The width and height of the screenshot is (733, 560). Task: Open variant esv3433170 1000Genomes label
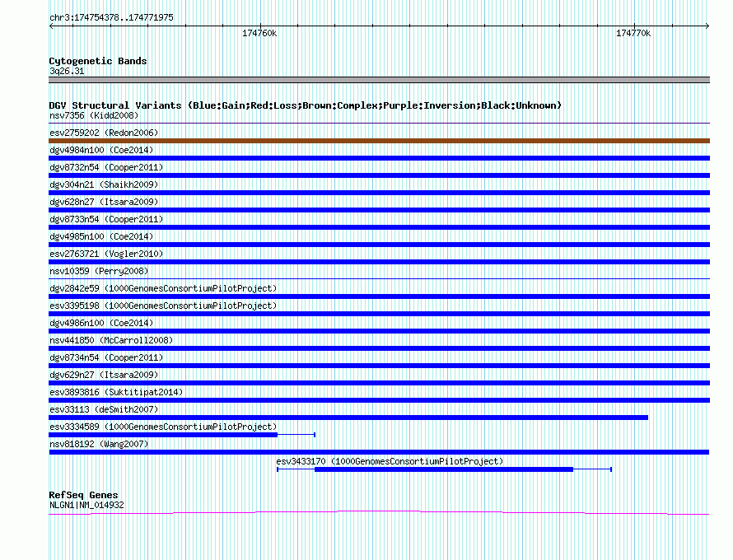point(390,461)
